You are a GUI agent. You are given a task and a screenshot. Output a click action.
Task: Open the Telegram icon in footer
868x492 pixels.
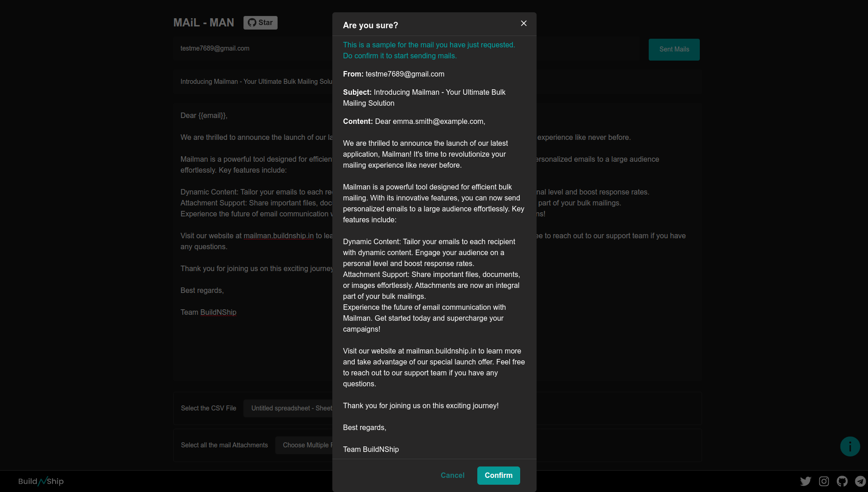pyautogui.click(x=860, y=481)
